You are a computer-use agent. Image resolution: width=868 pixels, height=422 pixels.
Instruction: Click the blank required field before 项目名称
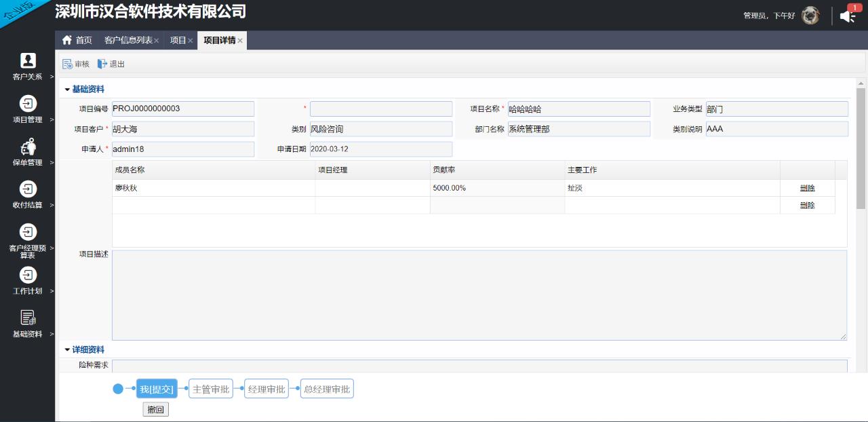click(x=381, y=109)
